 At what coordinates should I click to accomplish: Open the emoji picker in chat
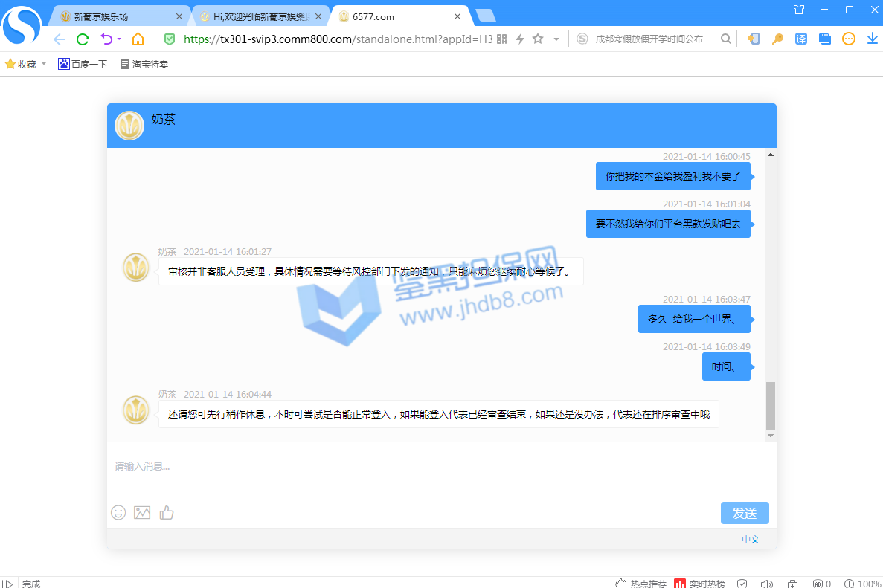(x=118, y=512)
